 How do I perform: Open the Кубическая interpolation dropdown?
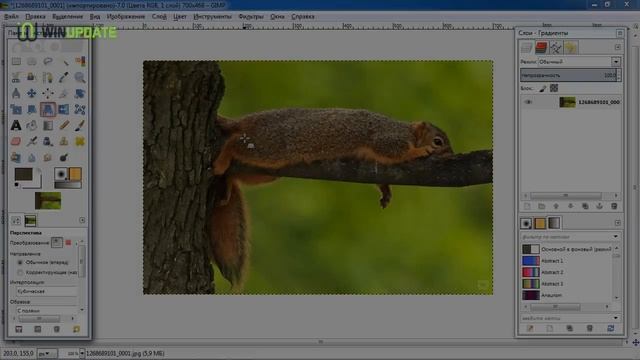tap(46, 291)
